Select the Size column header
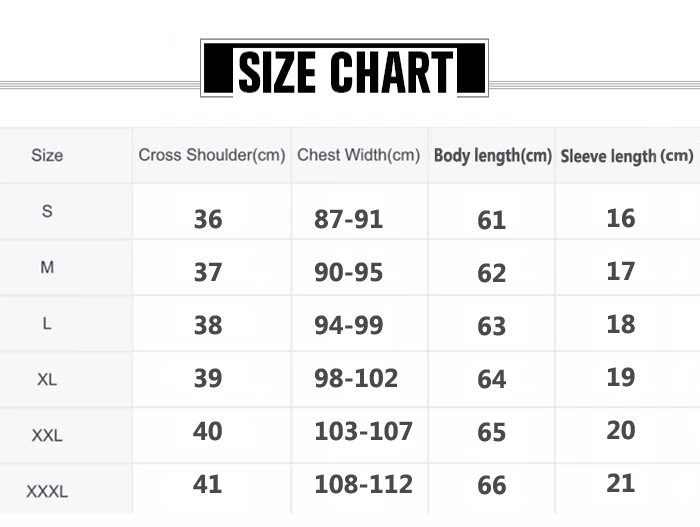 (x=47, y=155)
